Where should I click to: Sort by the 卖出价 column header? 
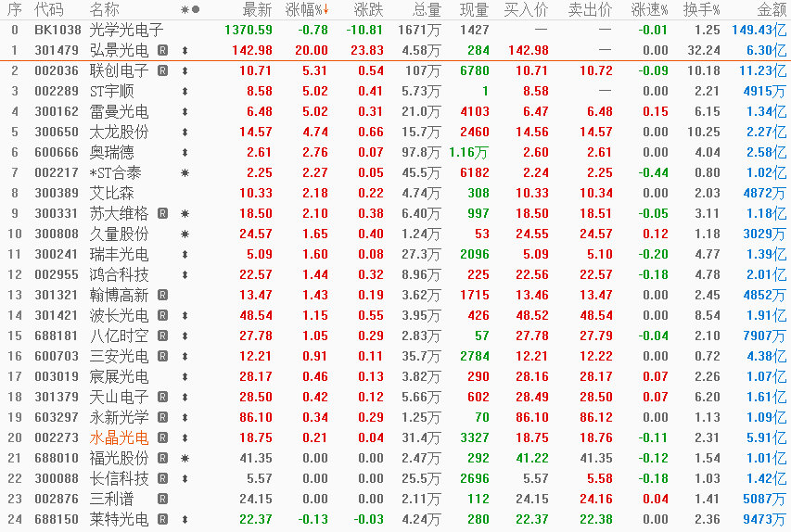(x=590, y=9)
